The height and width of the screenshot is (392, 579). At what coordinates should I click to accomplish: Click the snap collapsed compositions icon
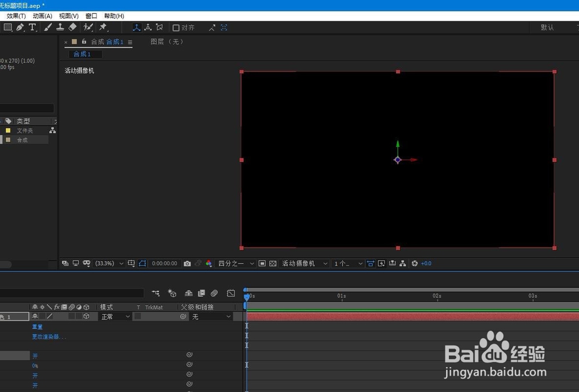pyautogui.click(x=223, y=27)
